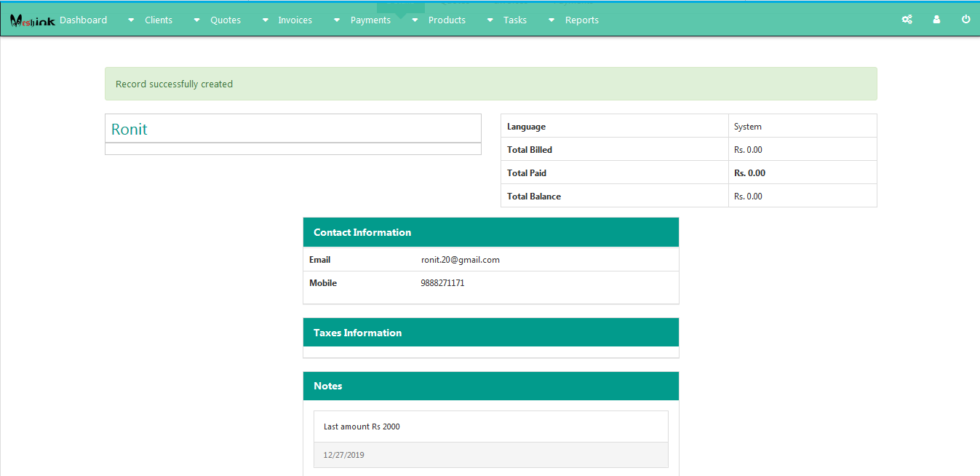
Task: Click the power logout icon
Action: (966, 20)
